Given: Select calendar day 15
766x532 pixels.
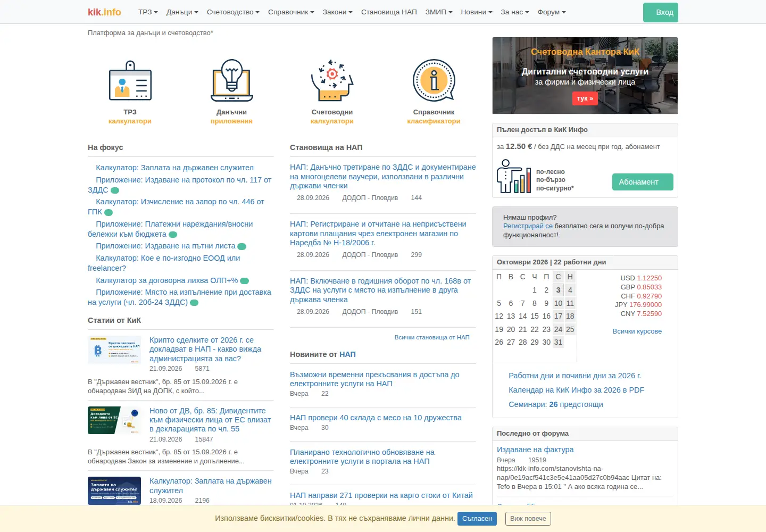Looking at the screenshot, I should pos(535,316).
